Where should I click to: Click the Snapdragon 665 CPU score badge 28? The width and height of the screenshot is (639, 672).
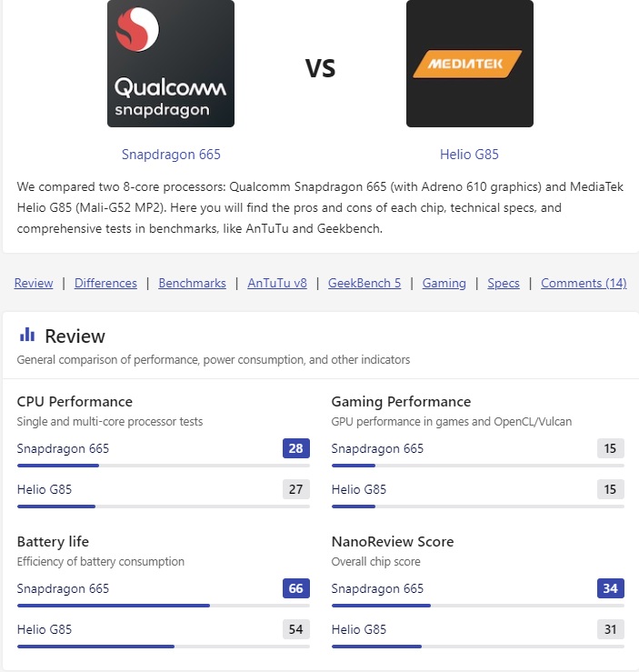pos(295,448)
